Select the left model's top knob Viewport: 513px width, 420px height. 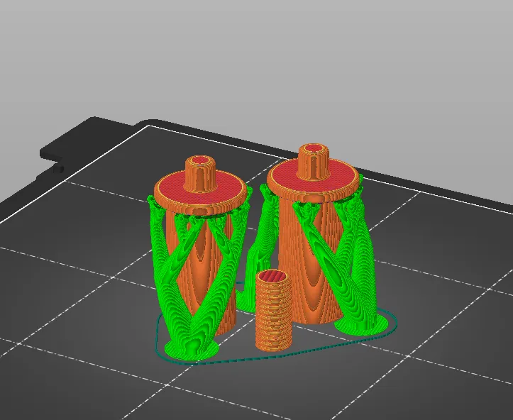(x=201, y=175)
